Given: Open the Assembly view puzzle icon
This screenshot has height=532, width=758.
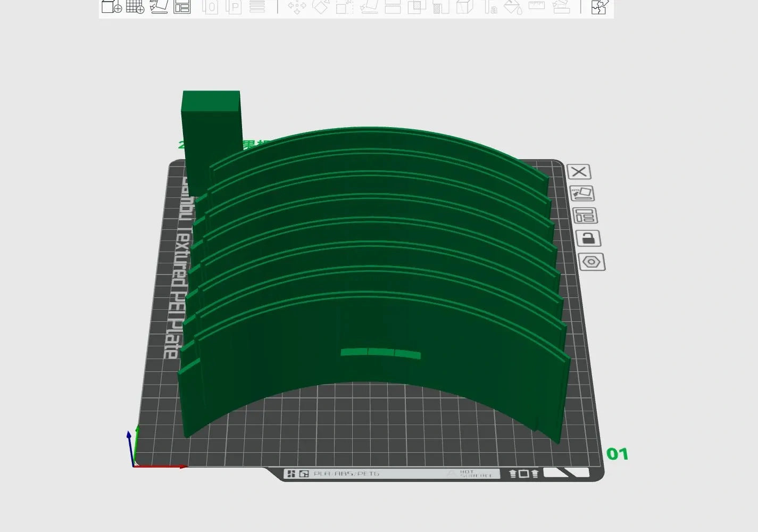Looking at the screenshot, I should point(599,6).
